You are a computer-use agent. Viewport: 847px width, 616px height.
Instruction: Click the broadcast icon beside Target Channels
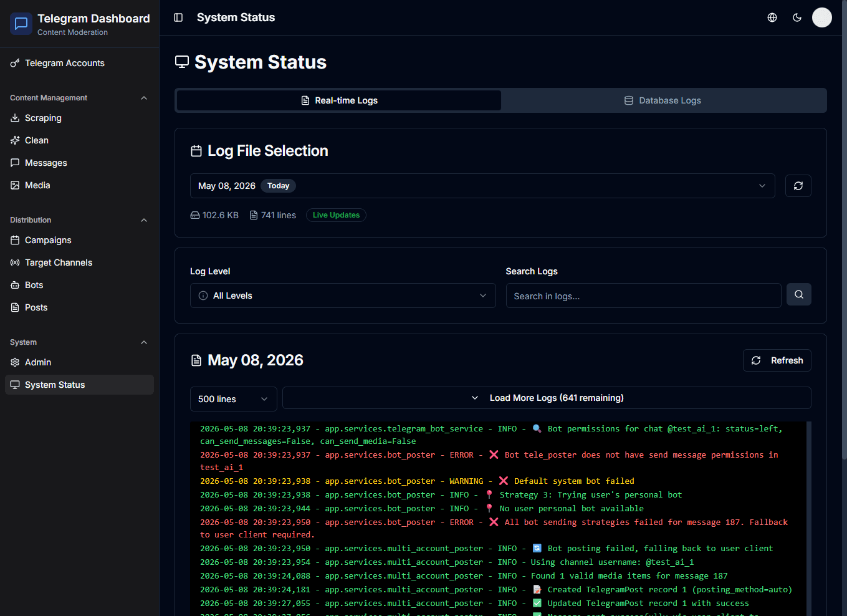click(x=15, y=262)
